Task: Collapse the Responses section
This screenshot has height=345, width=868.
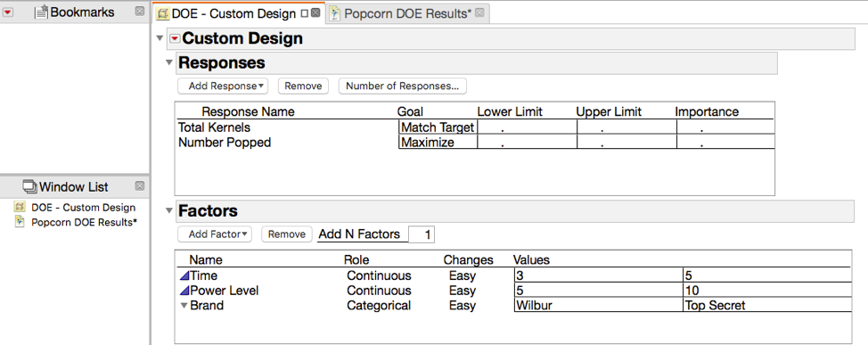Action: [x=169, y=62]
